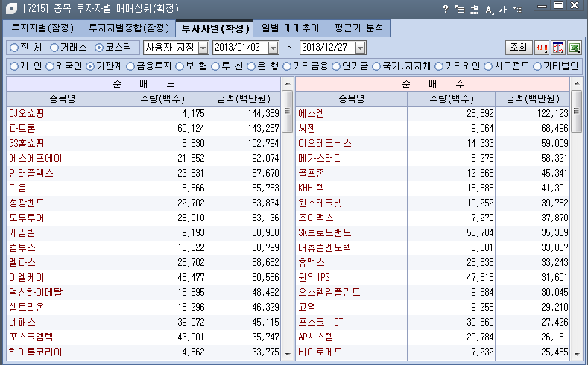Expand the 사용자 지정 period dropdown
Image resolution: width=588 pixels, height=365 pixels.
203,48
